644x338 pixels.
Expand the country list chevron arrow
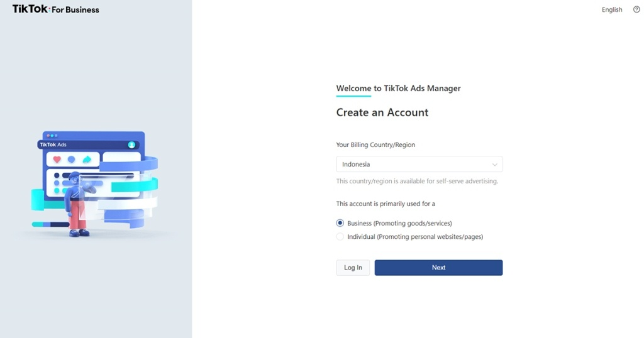(x=494, y=165)
